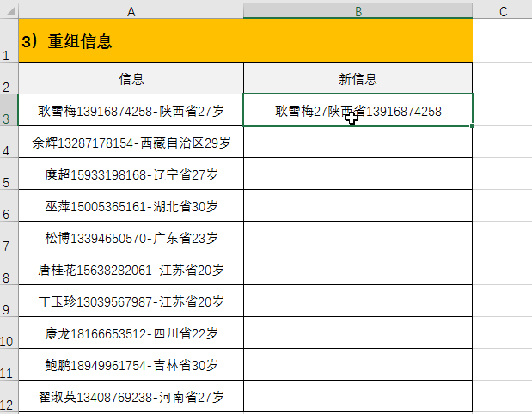Select column B header
Screen dimensions: 532x414
[358, 12]
